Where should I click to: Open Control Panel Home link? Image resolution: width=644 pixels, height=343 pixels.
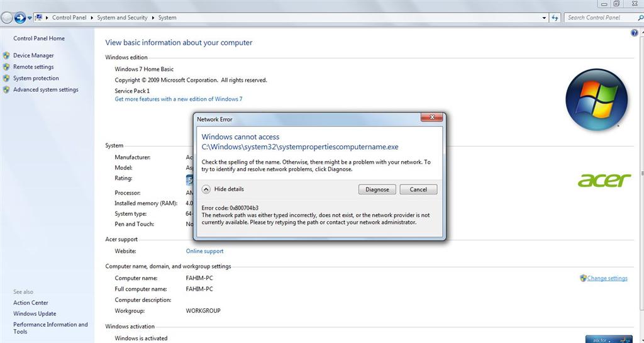pos(39,38)
